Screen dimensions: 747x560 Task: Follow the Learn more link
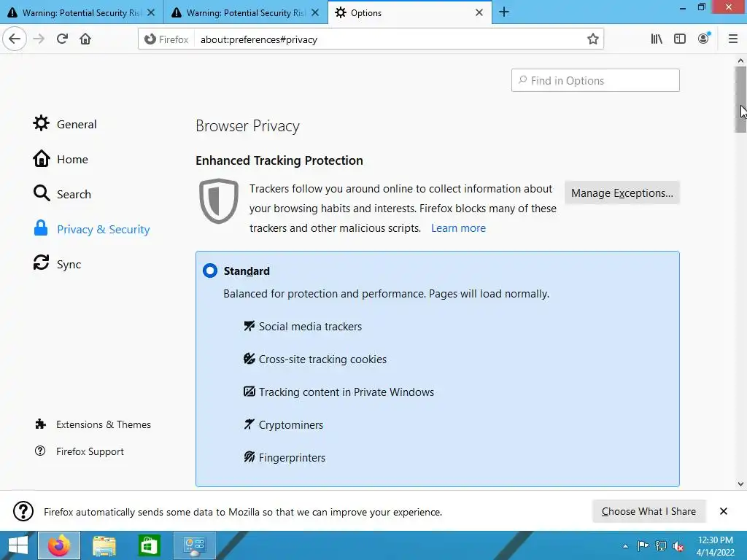pos(458,228)
